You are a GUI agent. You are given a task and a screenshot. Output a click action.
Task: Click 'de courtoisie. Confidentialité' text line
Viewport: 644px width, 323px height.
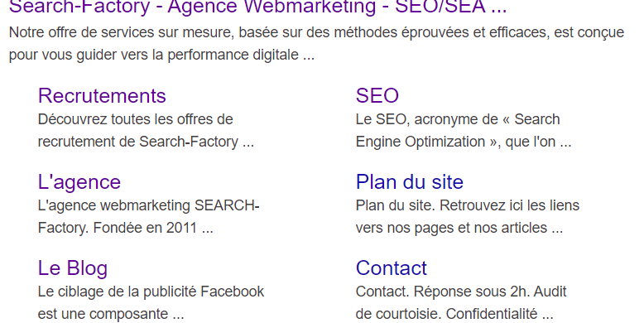point(454,314)
